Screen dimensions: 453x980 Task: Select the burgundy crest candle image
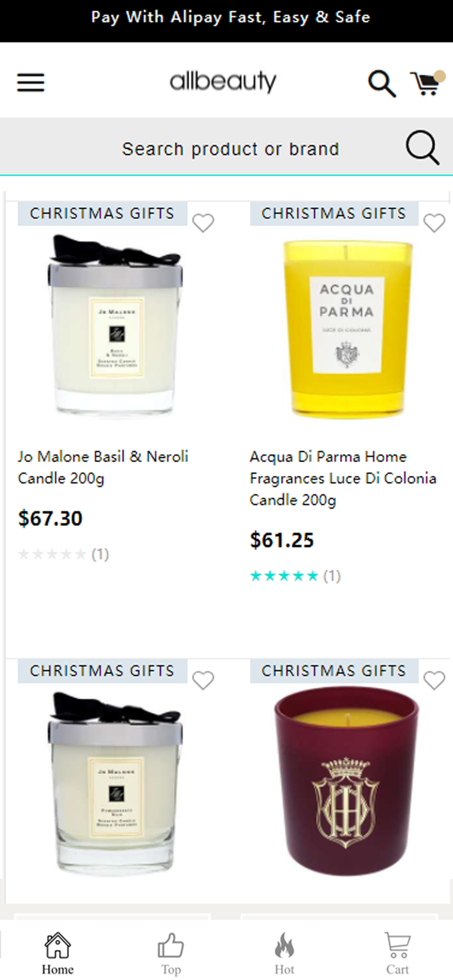pyautogui.click(x=347, y=781)
